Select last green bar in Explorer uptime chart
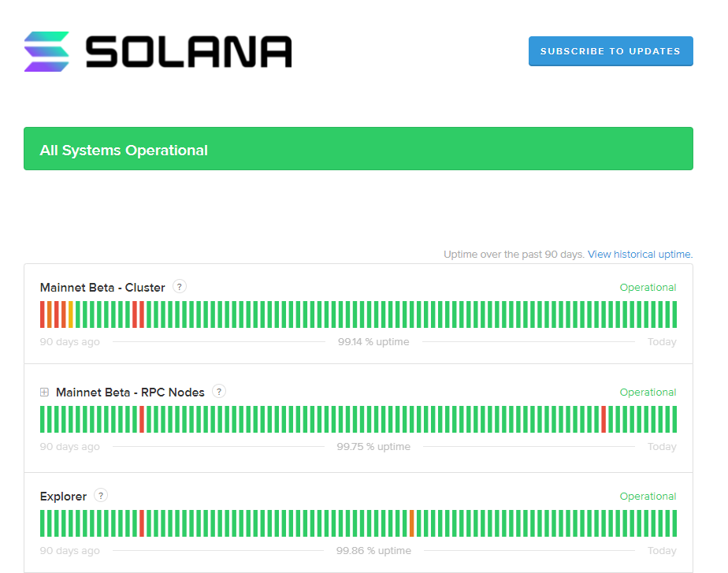Screen dimensions: 728x573 tap(674, 523)
